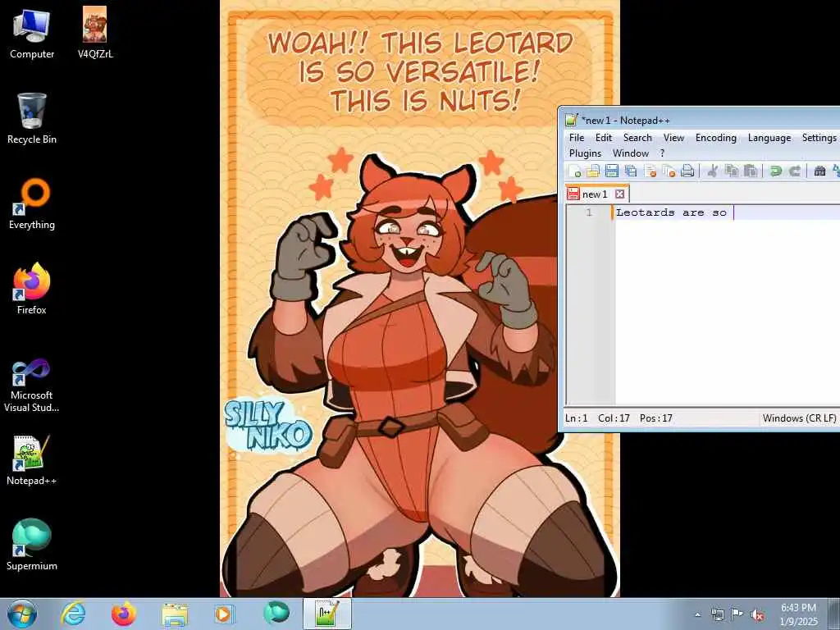This screenshot has width=840, height=630.
Task: Click the network tray icon
Action: click(x=717, y=614)
